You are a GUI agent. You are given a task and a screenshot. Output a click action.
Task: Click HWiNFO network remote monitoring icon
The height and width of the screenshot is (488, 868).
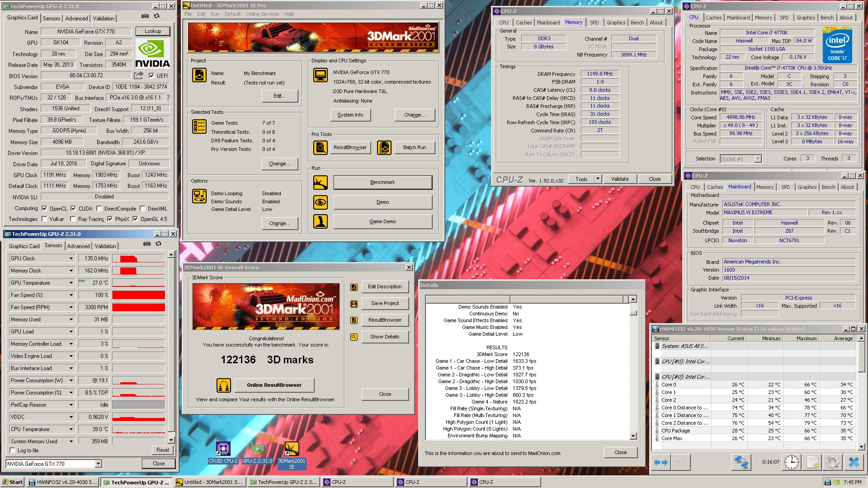pyautogui.click(x=741, y=462)
